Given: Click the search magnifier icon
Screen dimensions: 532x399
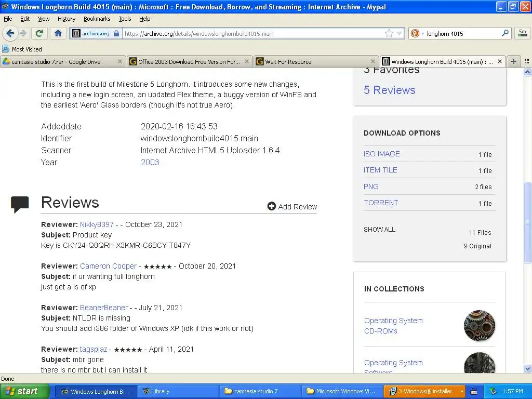Looking at the screenshot, I should [x=505, y=33].
